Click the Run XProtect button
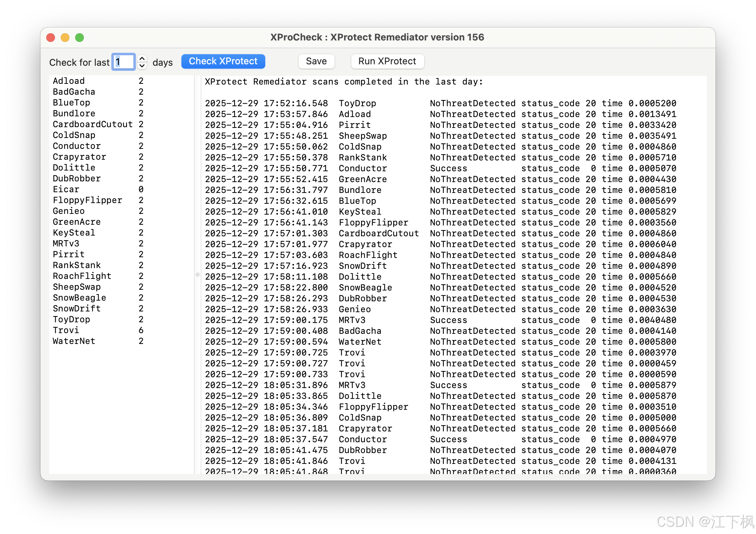Viewport: 756px width, 534px height. click(387, 61)
